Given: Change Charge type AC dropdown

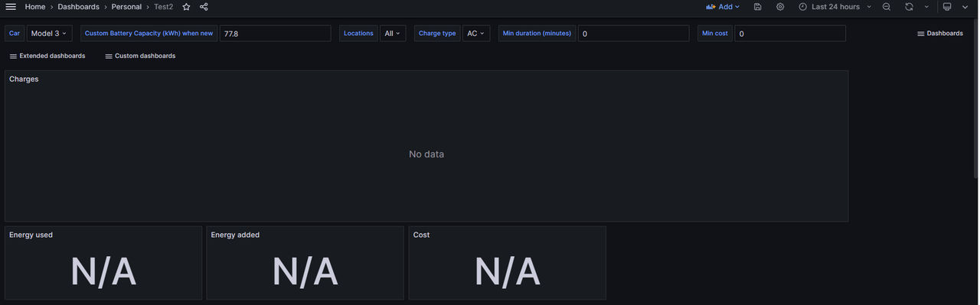Looking at the screenshot, I should coord(476,34).
